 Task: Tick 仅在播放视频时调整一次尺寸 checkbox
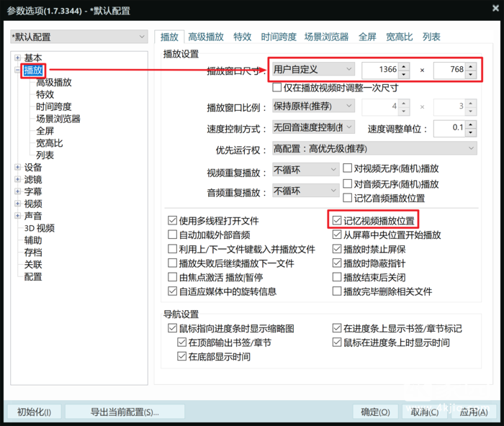point(276,88)
